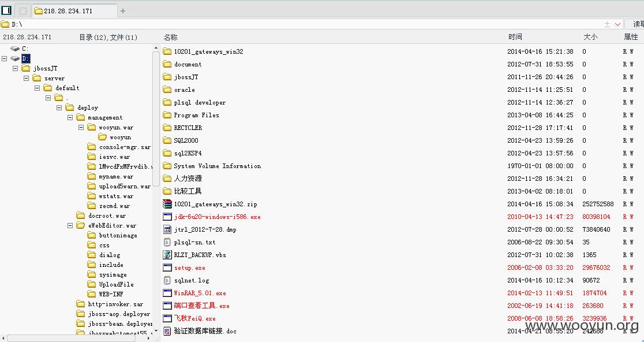Select zecmd.war in the tree

click(114, 206)
